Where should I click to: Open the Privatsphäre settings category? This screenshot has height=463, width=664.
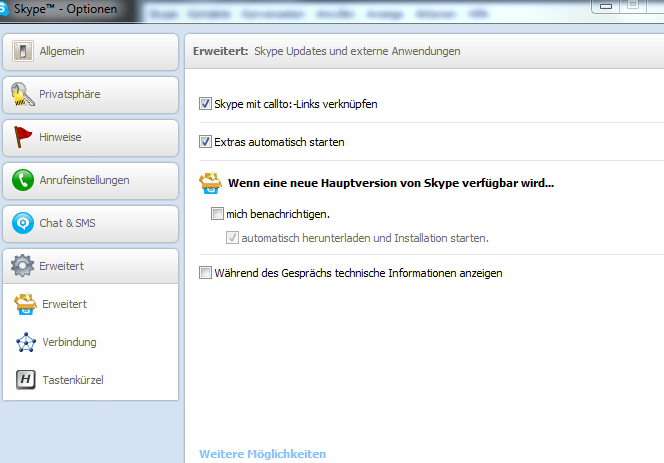pos(90,95)
